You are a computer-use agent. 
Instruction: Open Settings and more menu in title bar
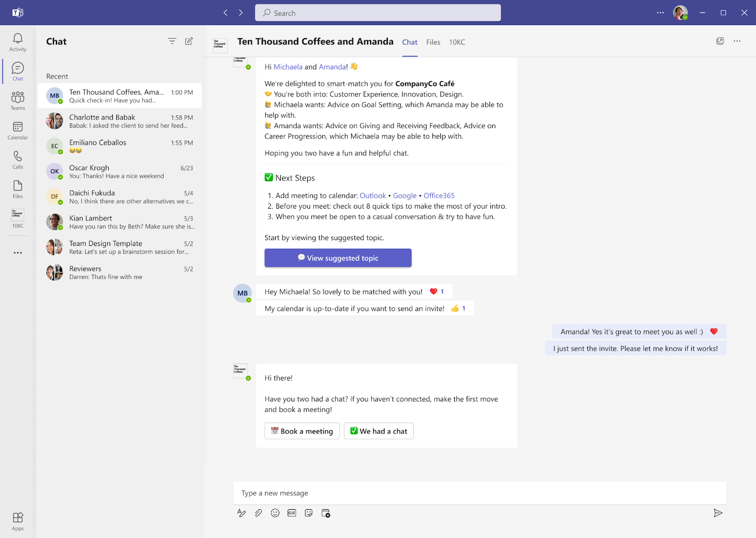pyautogui.click(x=660, y=13)
